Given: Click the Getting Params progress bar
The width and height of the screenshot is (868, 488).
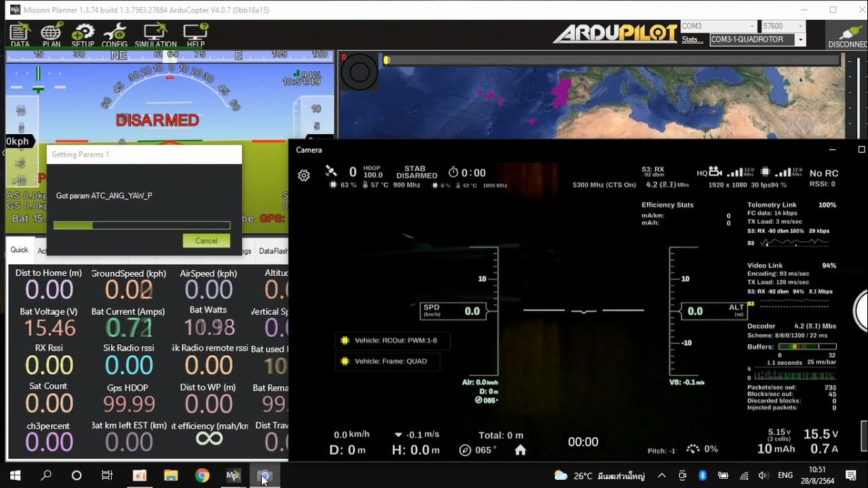Looking at the screenshot, I should click(x=142, y=225).
